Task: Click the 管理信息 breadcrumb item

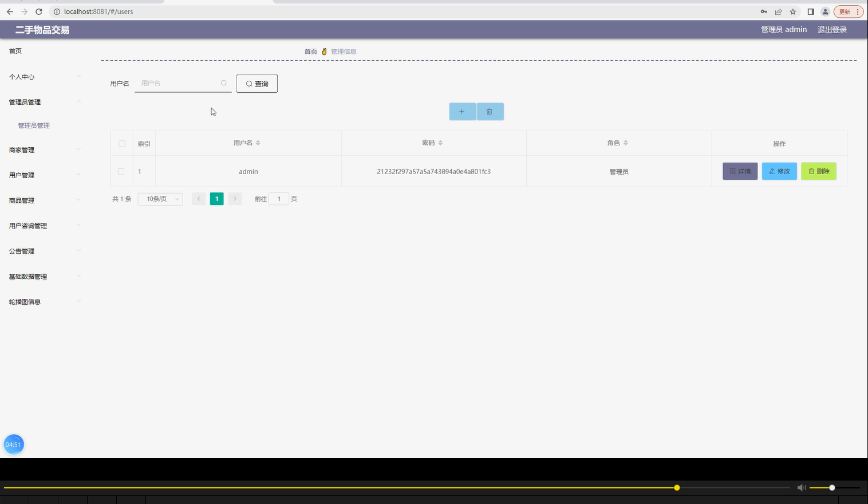Action: point(344,52)
